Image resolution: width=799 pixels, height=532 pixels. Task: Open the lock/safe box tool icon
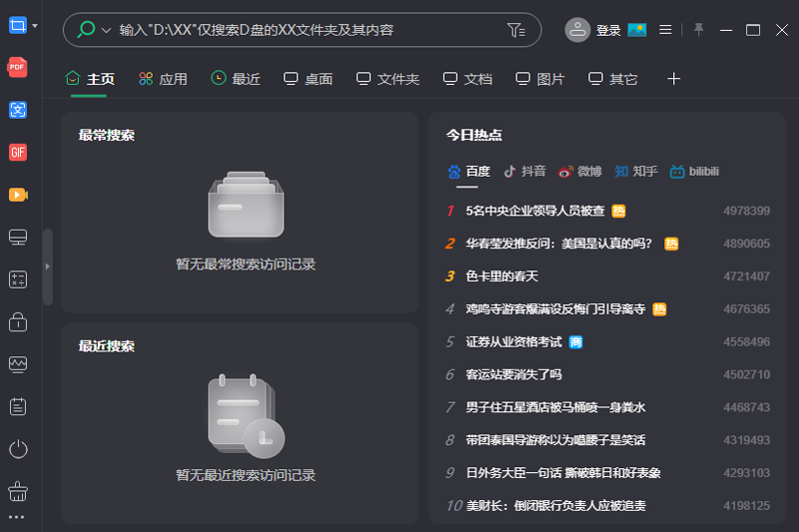click(x=18, y=321)
